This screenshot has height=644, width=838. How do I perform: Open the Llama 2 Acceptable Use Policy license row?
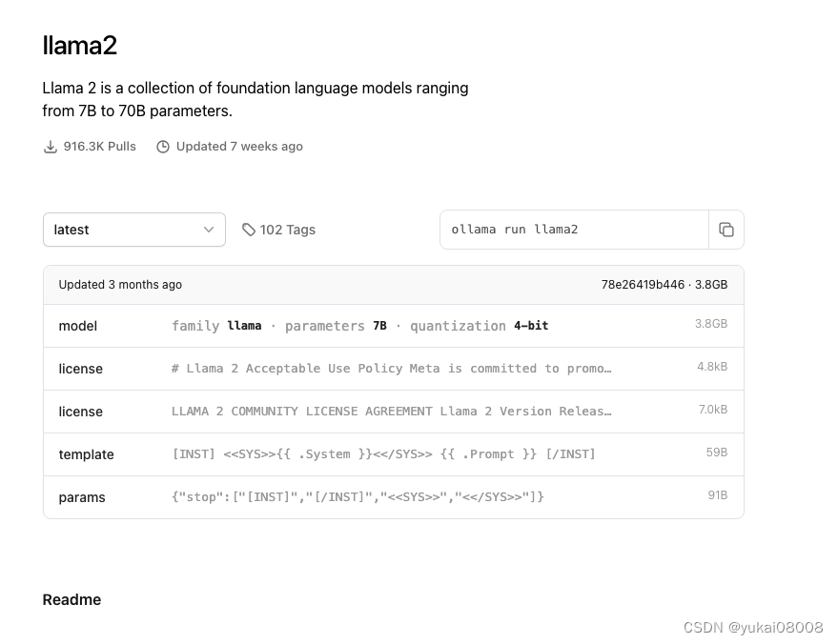[x=394, y=369]
